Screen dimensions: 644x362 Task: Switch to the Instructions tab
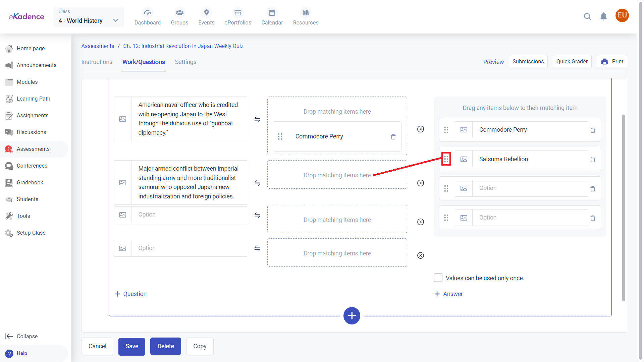coord(97,62)
